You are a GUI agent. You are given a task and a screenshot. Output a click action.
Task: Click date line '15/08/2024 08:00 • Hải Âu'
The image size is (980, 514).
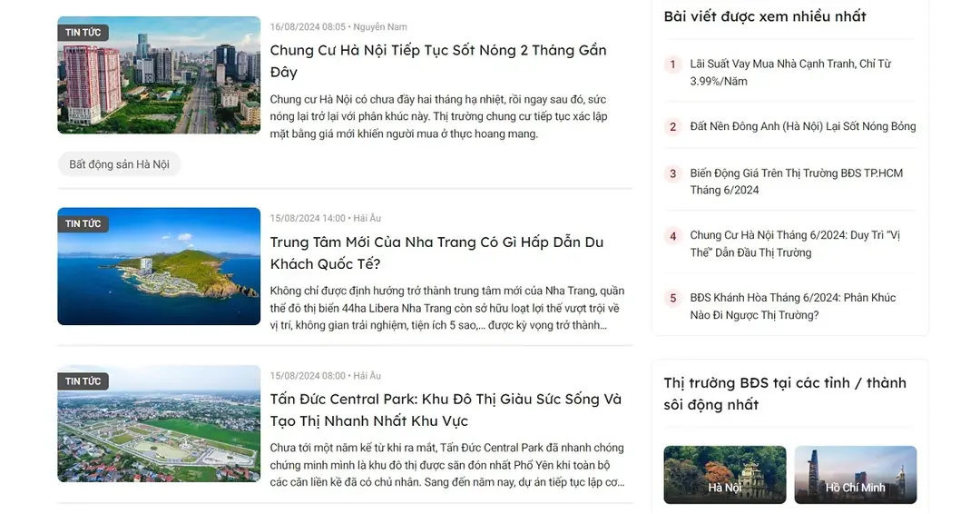[325, 376]
